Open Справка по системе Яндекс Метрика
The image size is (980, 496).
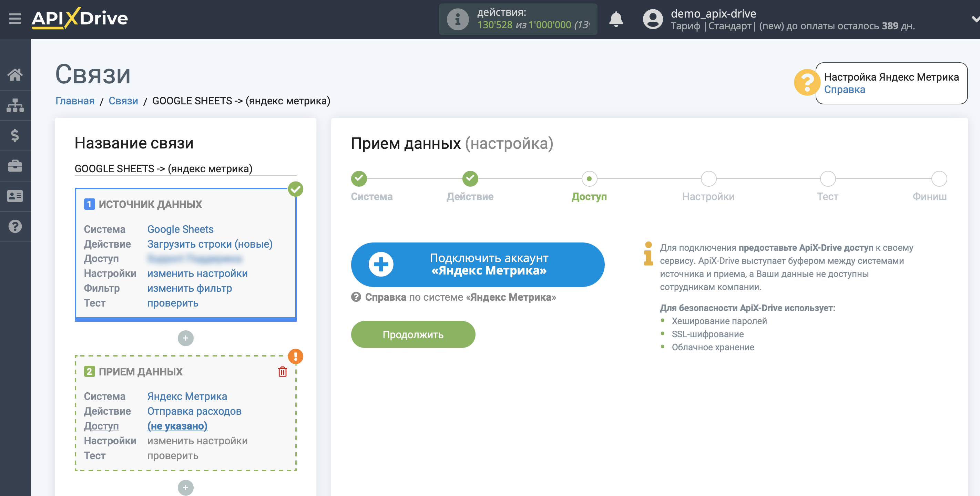click(453, 297)
